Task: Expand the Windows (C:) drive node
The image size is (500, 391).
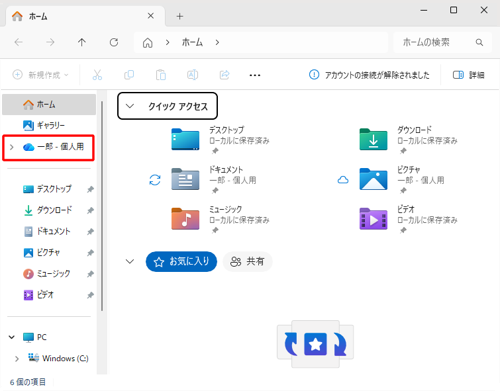Action: point(17,359)
